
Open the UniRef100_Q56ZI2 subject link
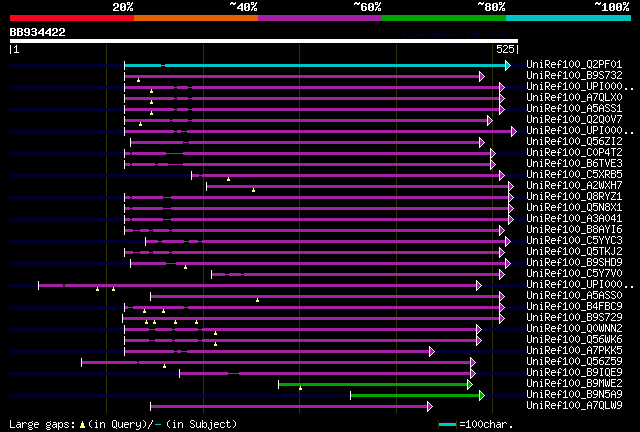tap(574, 142)
